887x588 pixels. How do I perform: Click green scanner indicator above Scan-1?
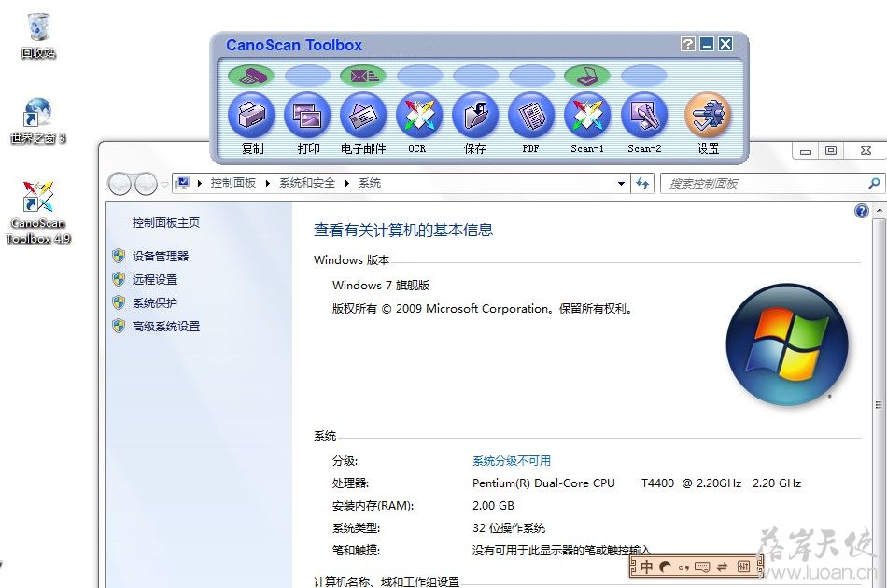[587, 76]
